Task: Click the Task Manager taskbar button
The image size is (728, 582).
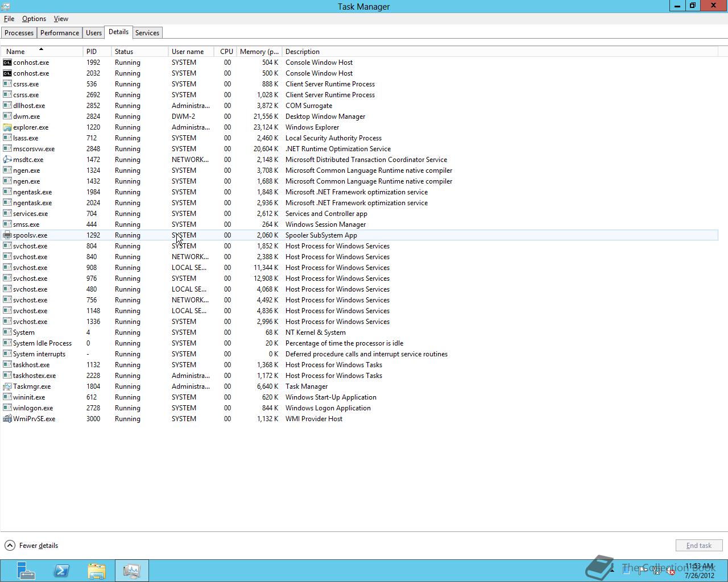Action: point(132,571)
